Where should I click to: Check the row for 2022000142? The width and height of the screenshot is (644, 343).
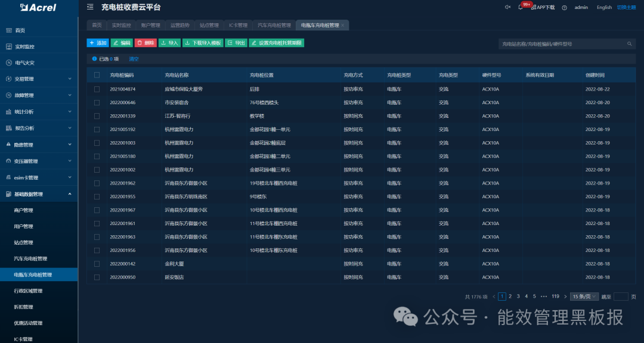97,264
